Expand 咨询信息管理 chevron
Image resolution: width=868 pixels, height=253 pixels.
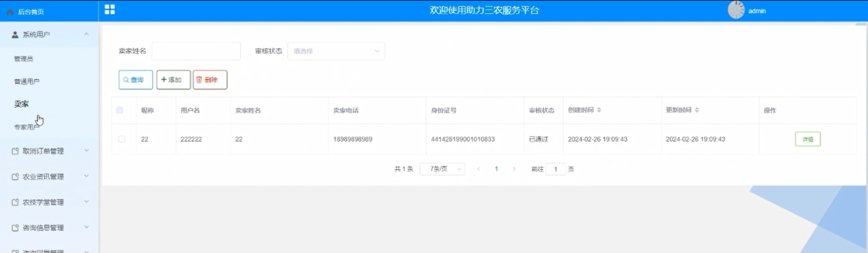click(x=87, y=227)
